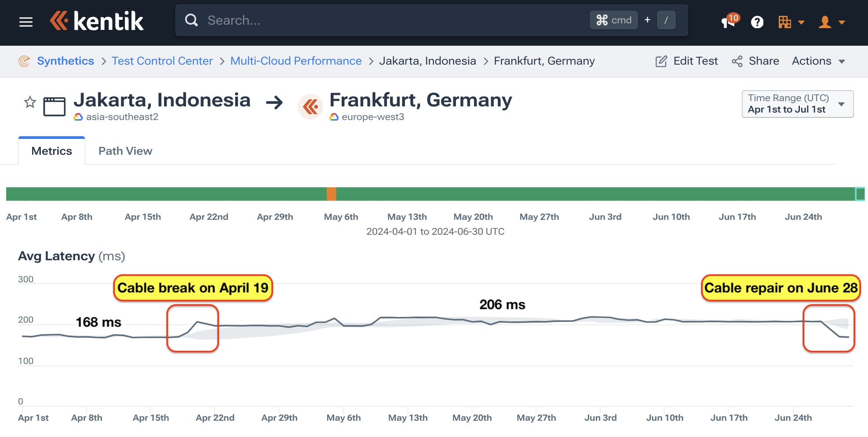The width and height of the screenshot is (868, 437).
Task: Click the Kentik logo
Action: [97, 21]
